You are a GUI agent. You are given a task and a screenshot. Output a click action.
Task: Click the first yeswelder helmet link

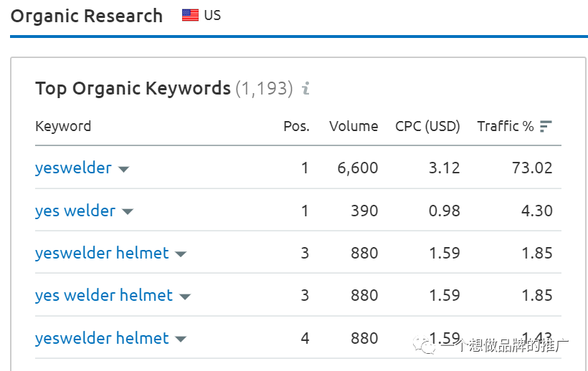click(x=102, y=253)
